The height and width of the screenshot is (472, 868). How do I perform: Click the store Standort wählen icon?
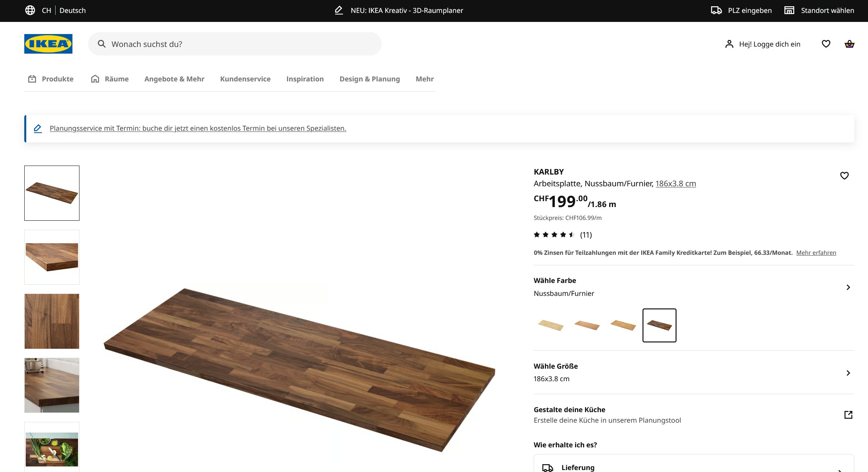pyautogui.click(x=789, y=11)
